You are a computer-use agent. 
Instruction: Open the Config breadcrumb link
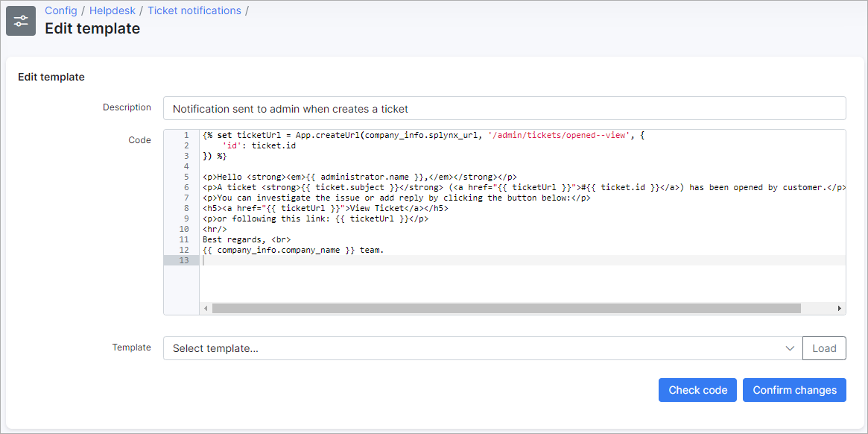[x=60, y=10]
